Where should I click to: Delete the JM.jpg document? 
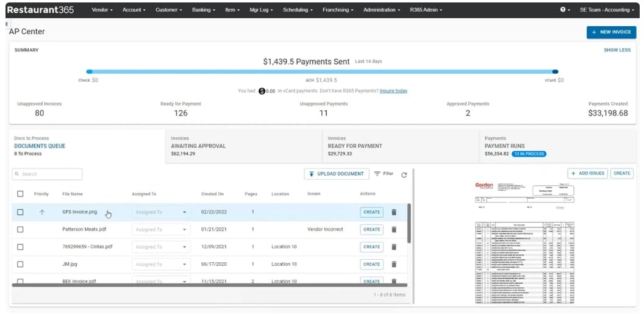click(x=394, y=265)
